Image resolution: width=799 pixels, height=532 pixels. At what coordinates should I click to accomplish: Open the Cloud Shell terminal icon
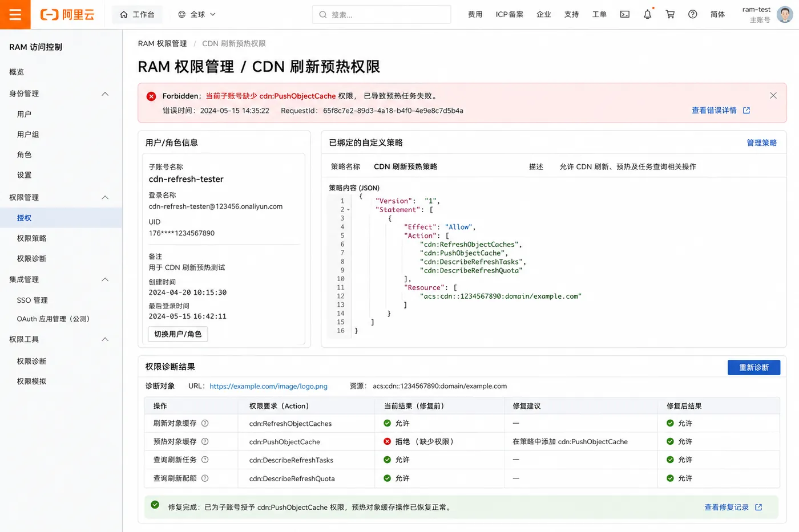pos(625,14)
